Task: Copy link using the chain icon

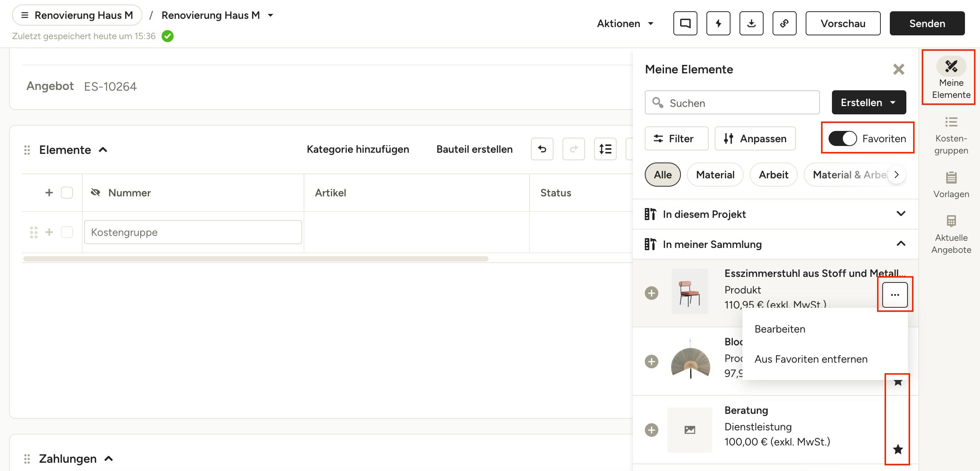Action: coord(785,24)
